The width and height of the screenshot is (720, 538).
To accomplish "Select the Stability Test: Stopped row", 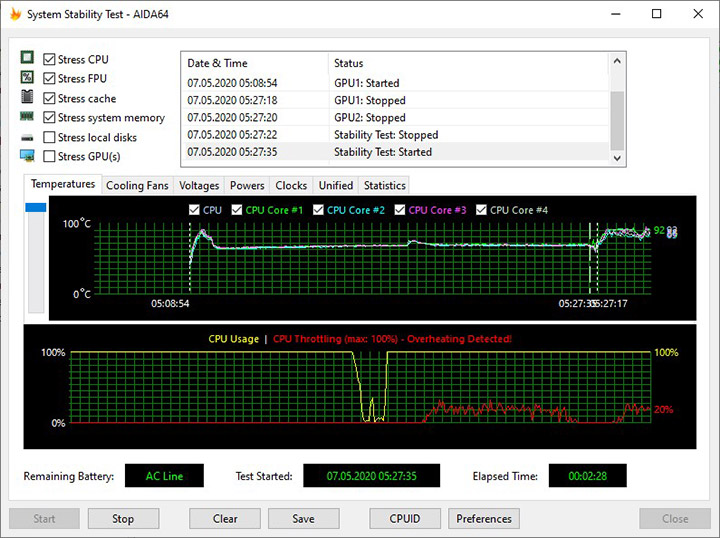I will click(x=395, y=134).
